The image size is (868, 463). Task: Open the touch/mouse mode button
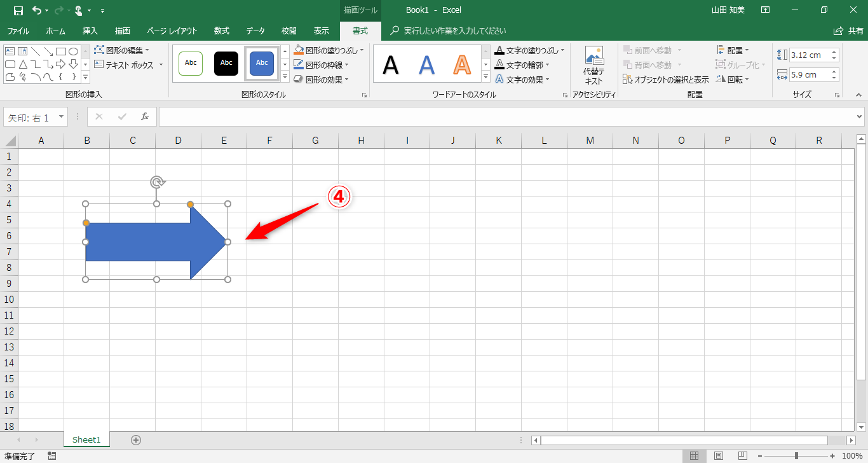coord(79,10)
